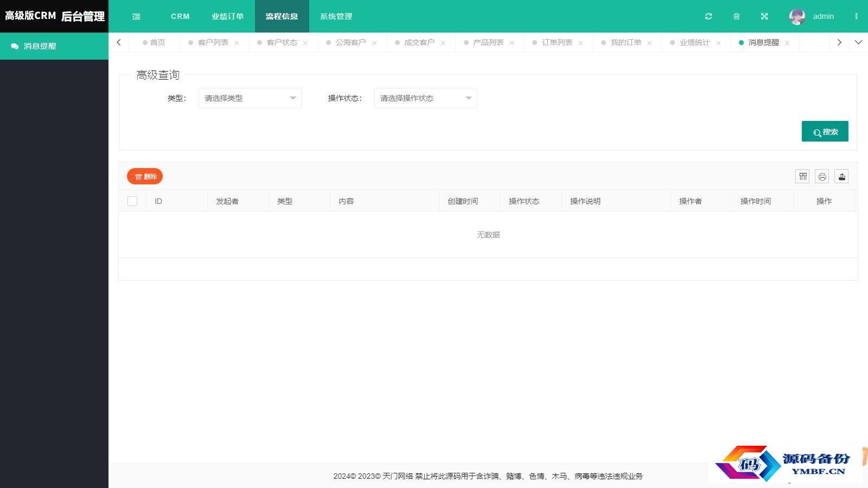868x488 pixels.
Task: Click the admin username
Action: pyautogui.click(x=823, y=16)
